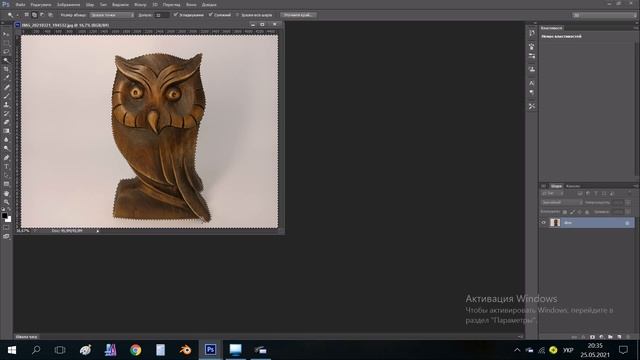Select the Hand tool
Viewport: 640px width, 360px height.
pos(6,193)
